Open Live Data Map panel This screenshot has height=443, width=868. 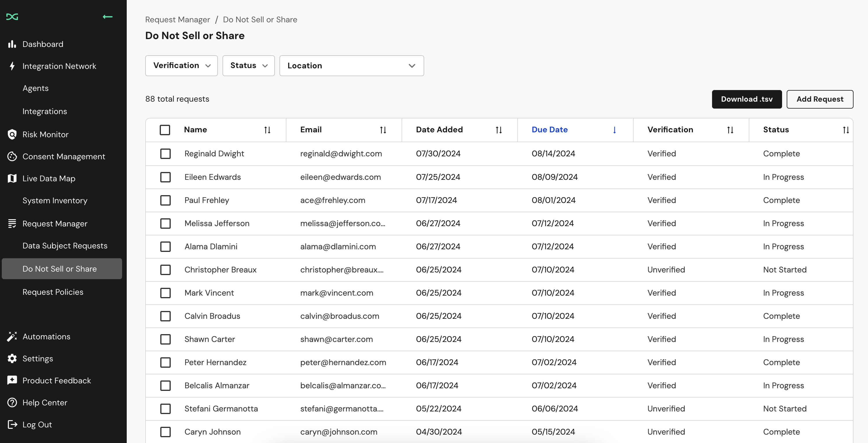click(x=49, y=178)
